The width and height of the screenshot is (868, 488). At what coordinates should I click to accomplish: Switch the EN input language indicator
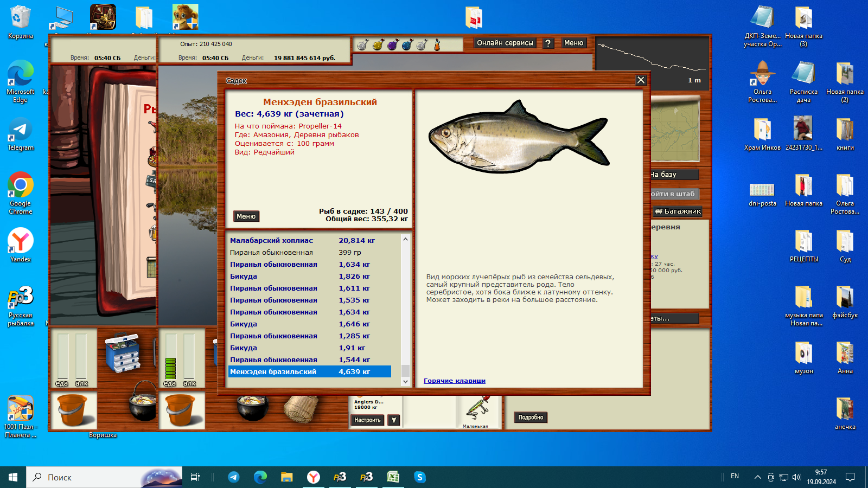coord(735,476)
